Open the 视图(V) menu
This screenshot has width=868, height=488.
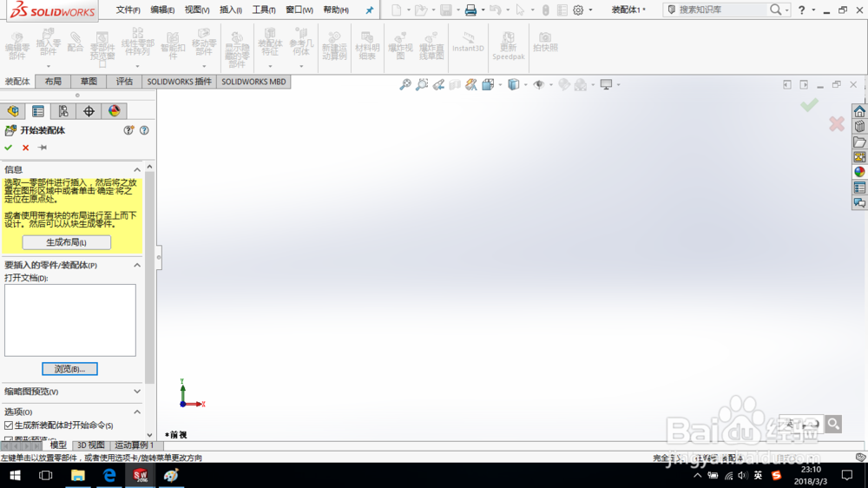pos(196,10)
